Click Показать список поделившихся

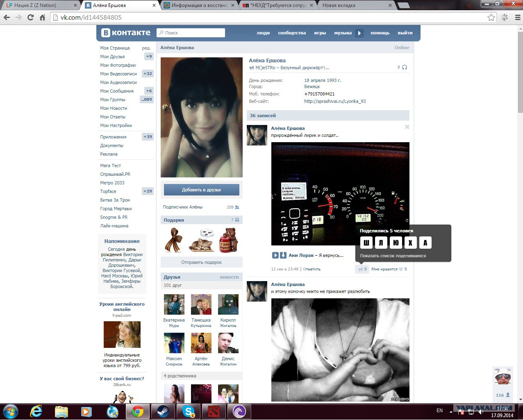(x=393, y=256)
